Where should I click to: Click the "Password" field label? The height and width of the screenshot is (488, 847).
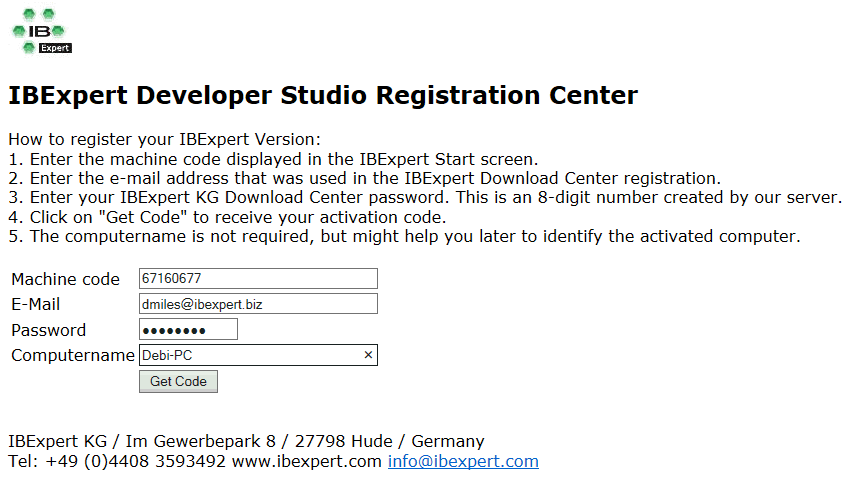pos(48,330)
